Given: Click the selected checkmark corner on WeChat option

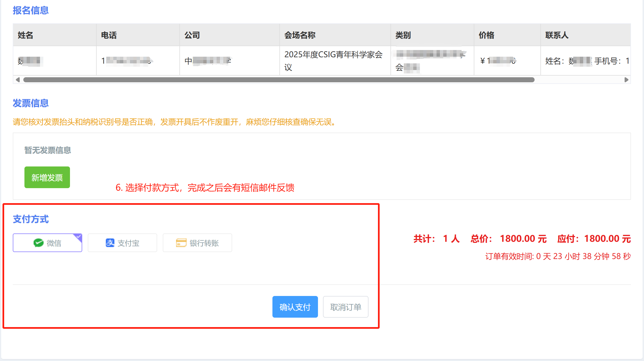Looking at the screenshot, I should [79, 237].
